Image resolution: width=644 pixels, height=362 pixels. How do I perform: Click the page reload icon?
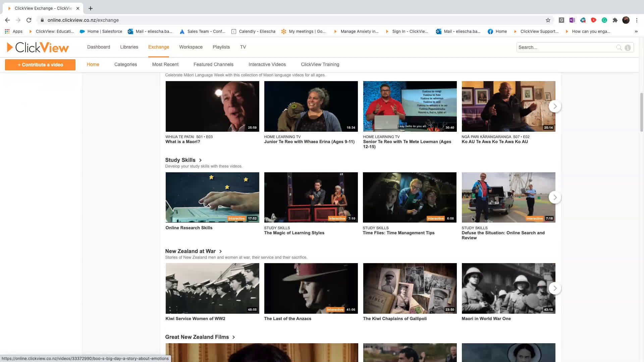29,20
